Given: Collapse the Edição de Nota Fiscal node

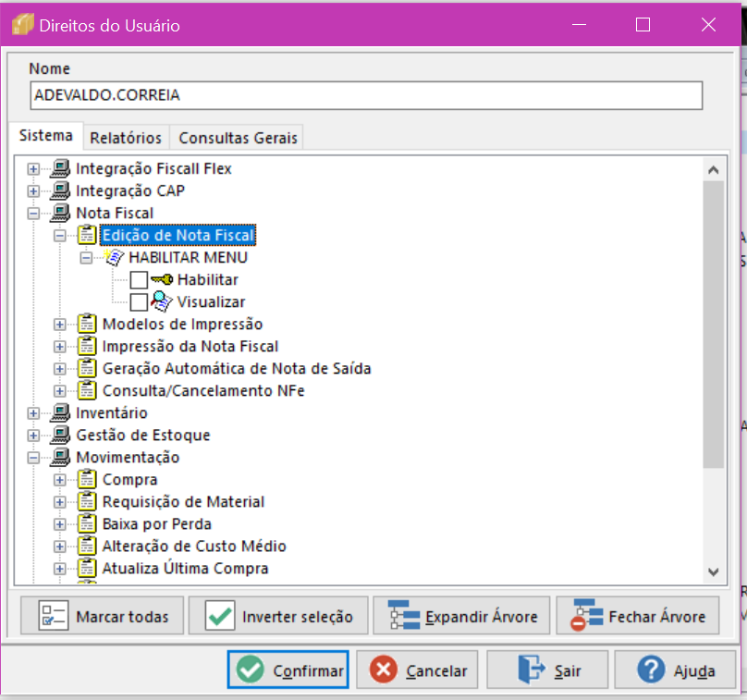Looking at the screenshot, I should coord(59,236).
